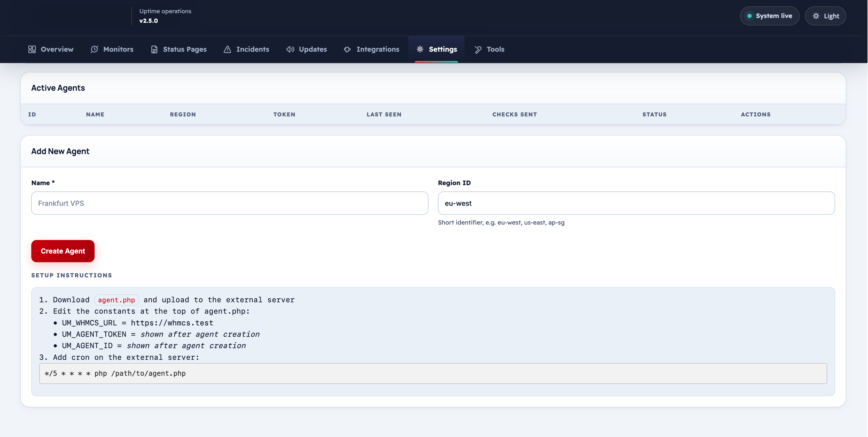Click the Monitors stopwatch icon
Image resolution: width=868 pixels, height=437 pixels.
pos(94,49)
